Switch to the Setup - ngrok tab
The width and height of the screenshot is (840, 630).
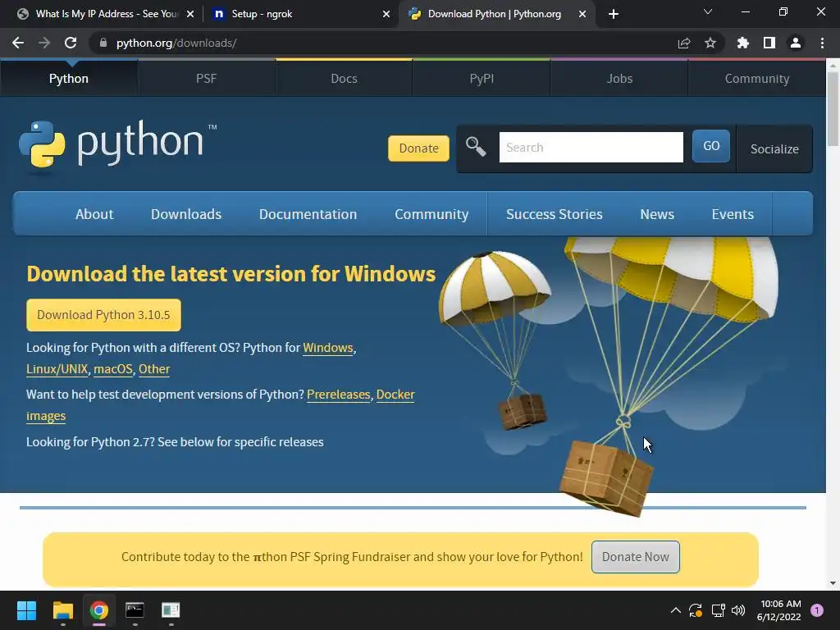click(x=300, y=14)
